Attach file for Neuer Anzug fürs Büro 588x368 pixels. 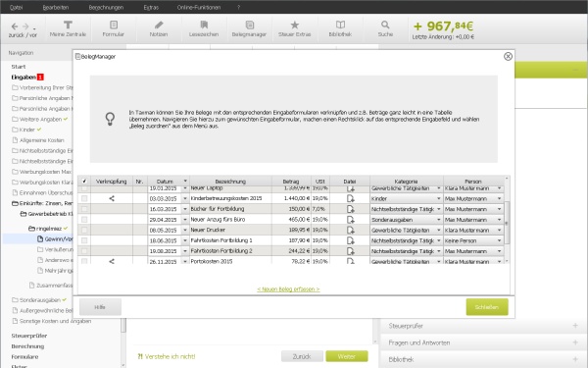pos(350,219)
